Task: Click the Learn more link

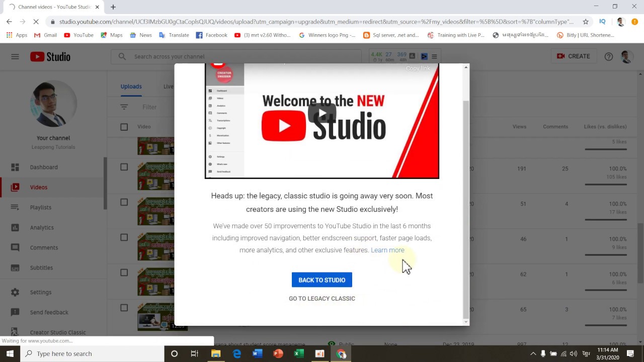Action: [387, 250]
